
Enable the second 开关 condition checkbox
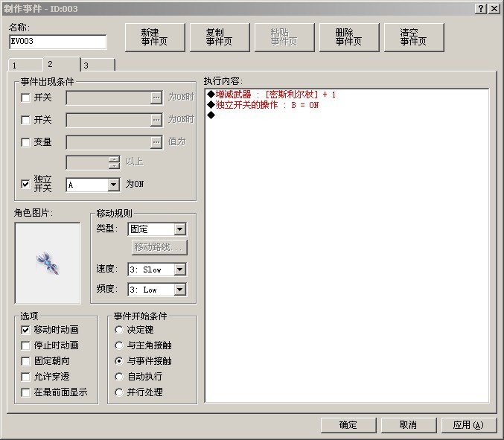point(25,120)
